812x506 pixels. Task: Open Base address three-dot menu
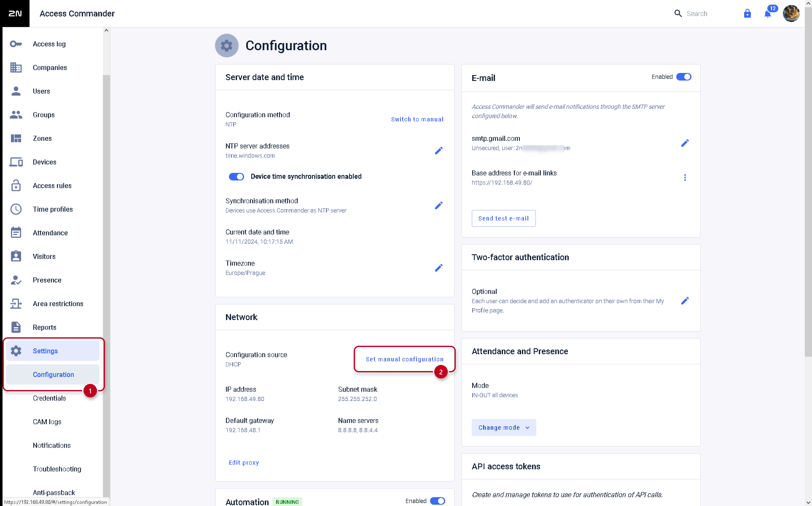pos(685,178)
